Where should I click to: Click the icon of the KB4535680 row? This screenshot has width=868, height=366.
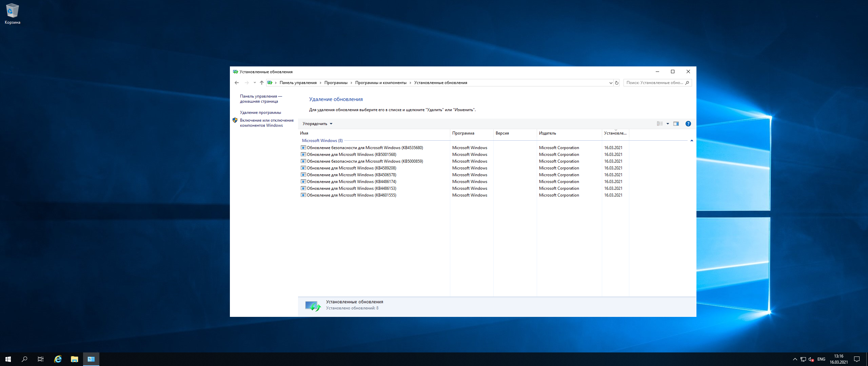(303, 148)
